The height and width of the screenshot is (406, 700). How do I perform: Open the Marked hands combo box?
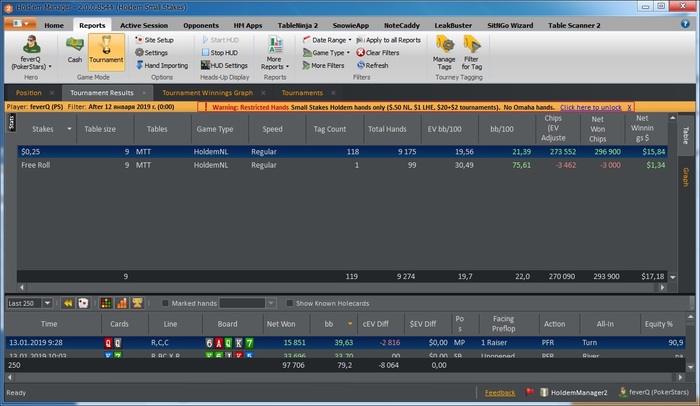(247, 303)
